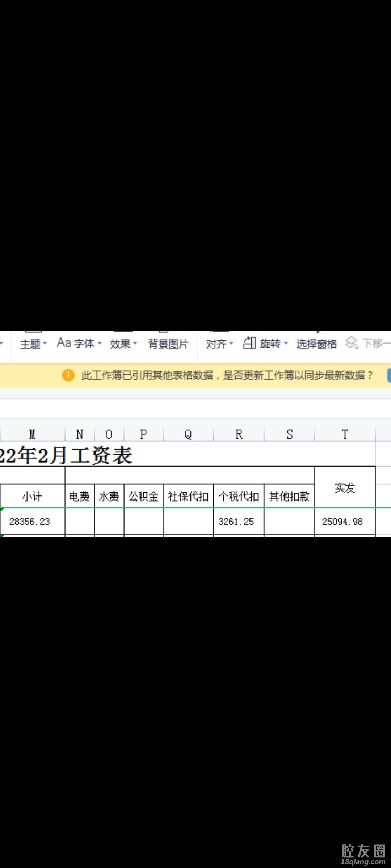The width and height of the screenshot is (391, 868).
Task: Click the 背景图片 background image button
Action: (168, 343)
